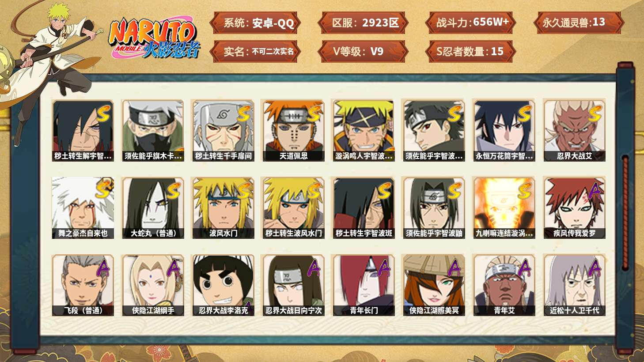Click the 永久通灵兽: 13 banner
This screenshot has width=644, height=362.
pos(579,23)
